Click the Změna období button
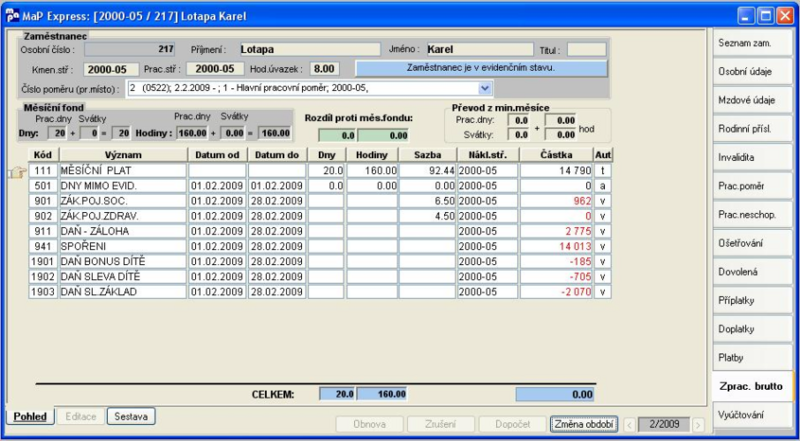The width and height of the screenshot is (800, 441). point(584,424)
